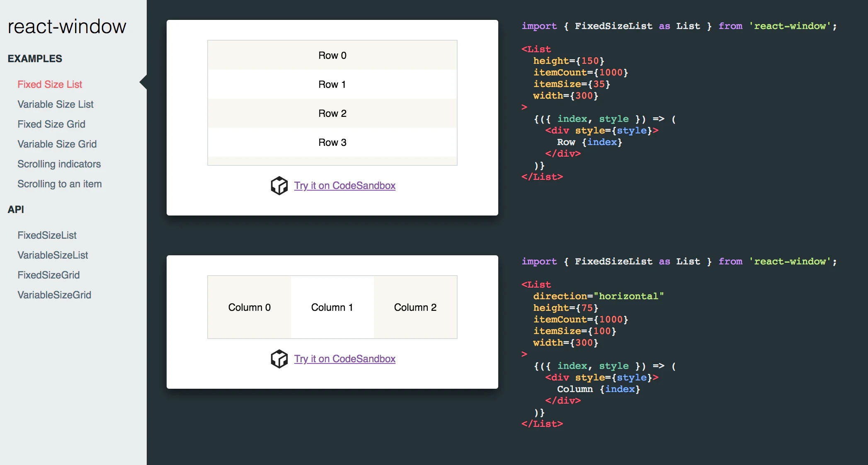This screenshot has height=465, width=868.
Task: View the VariableSizeList API documentation
Action: [x=52, y=255]
